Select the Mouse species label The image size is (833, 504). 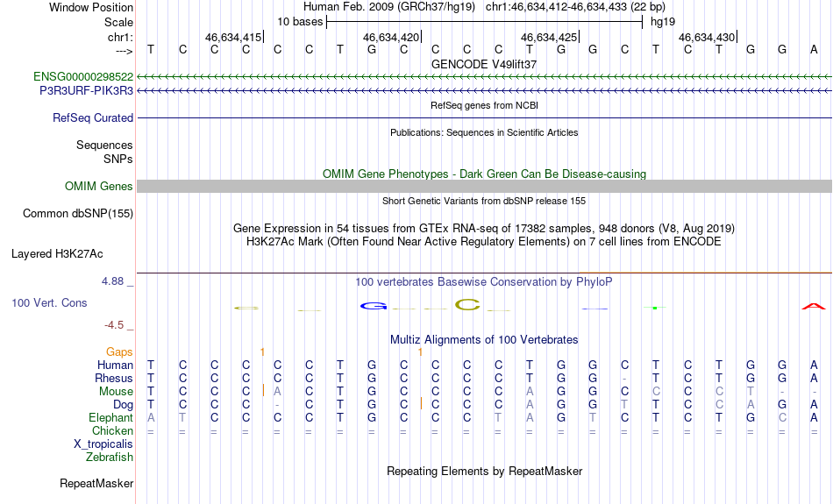point(116,392)
